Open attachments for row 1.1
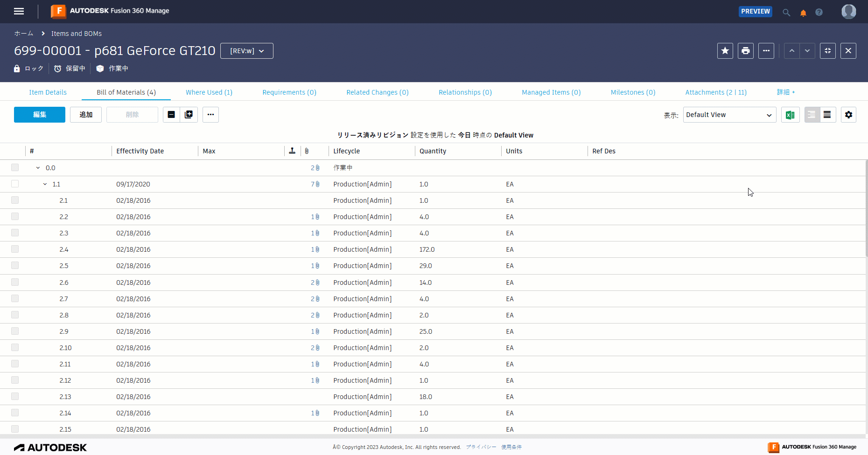Screen dimensions: 868x455 (315, 184)
